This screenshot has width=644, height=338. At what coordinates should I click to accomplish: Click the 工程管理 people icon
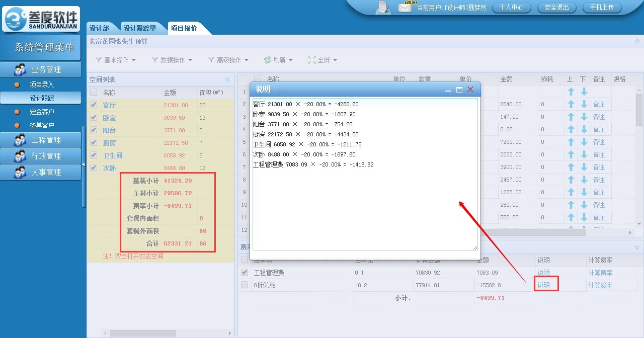tap(20, 140)
